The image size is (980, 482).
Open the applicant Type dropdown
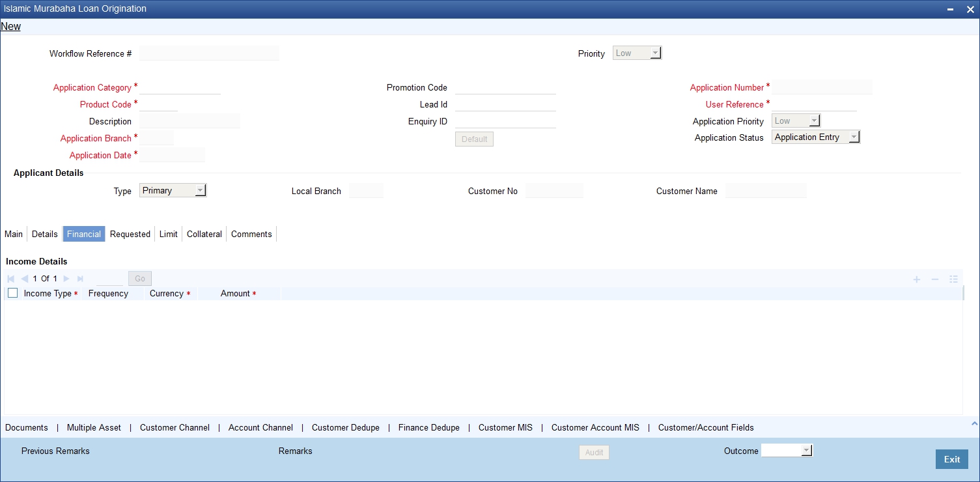click(x=173, y=191)
